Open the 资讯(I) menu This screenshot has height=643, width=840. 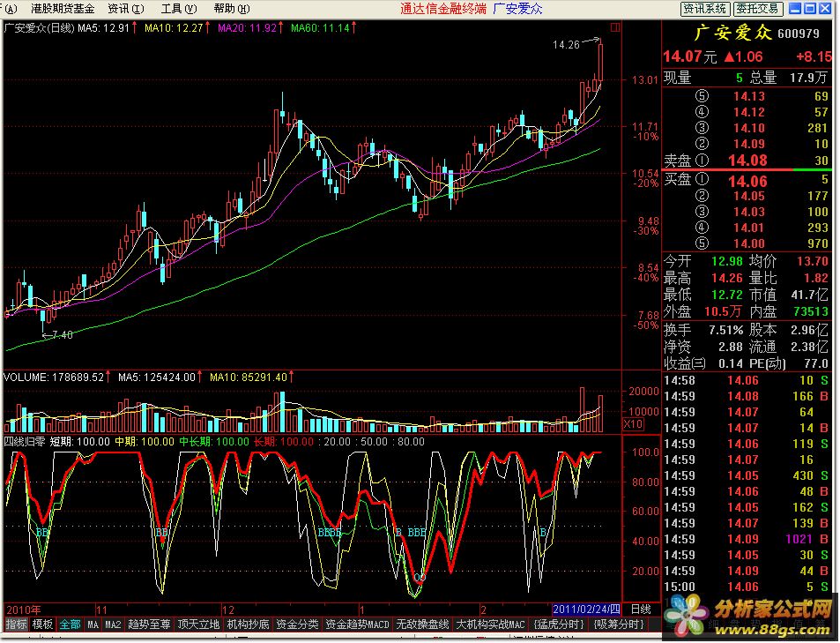tap(126, 9)
